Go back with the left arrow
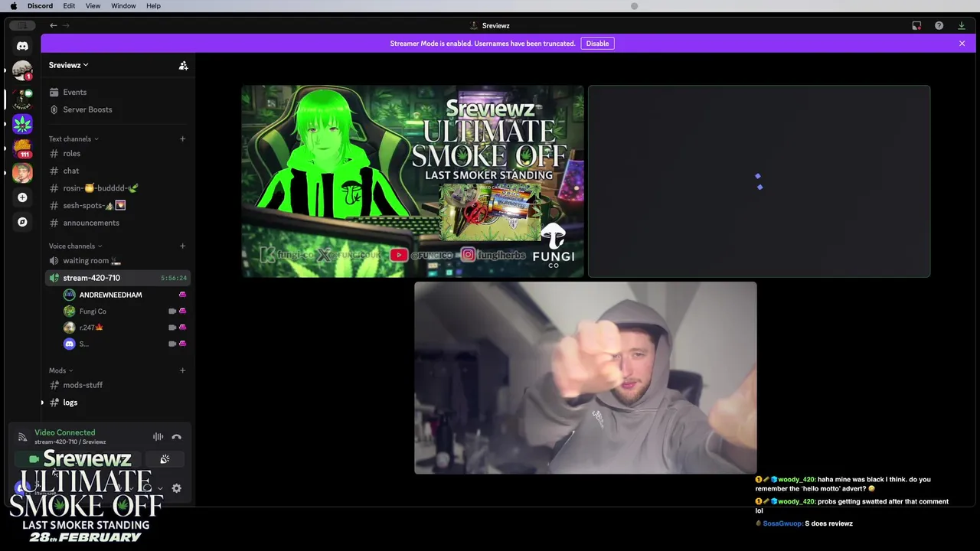 click(x=54, y=25)
